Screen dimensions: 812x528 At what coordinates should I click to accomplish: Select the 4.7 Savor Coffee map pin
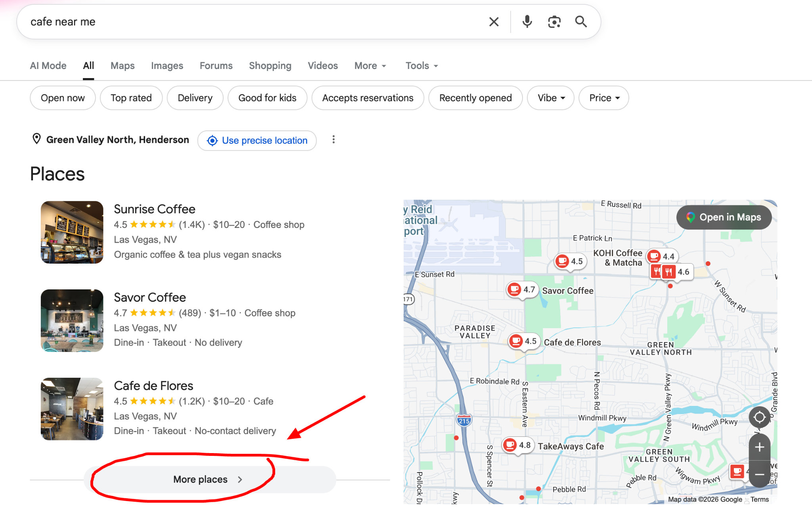523,290
